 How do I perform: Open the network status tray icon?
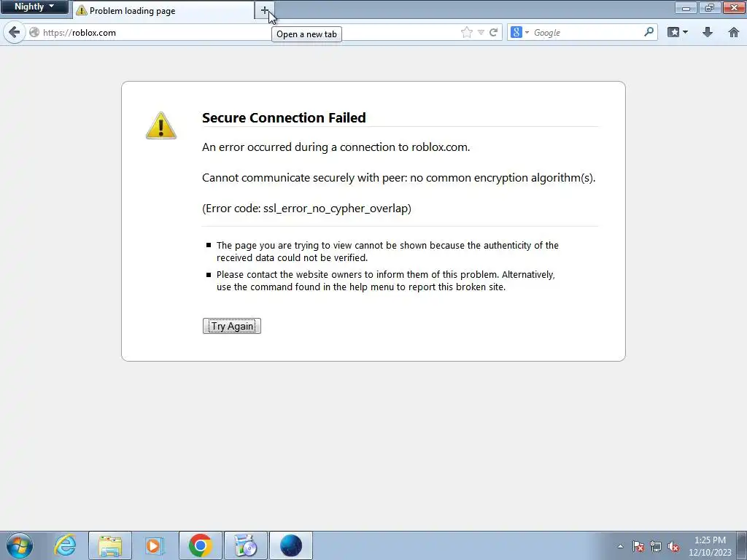point(656,546)
